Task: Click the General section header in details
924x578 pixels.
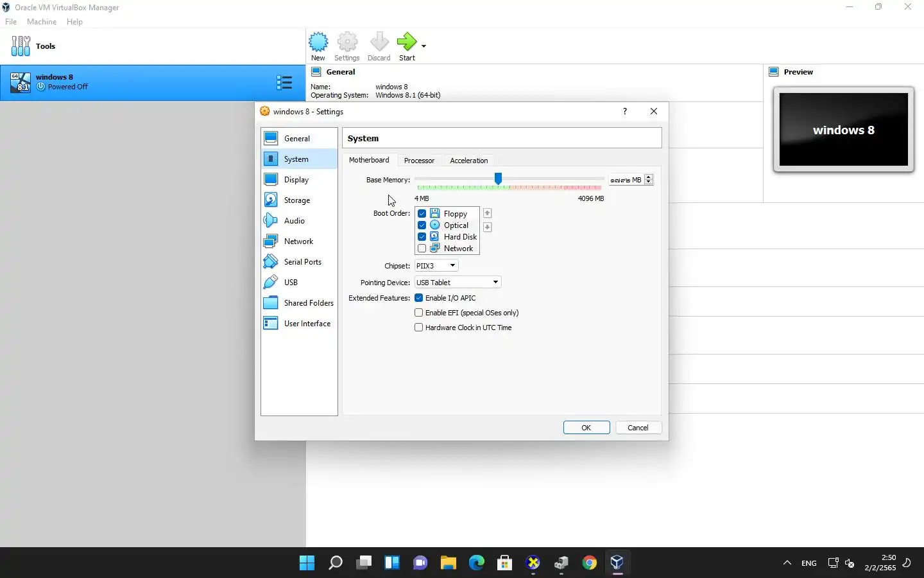Action: point(341,72)
